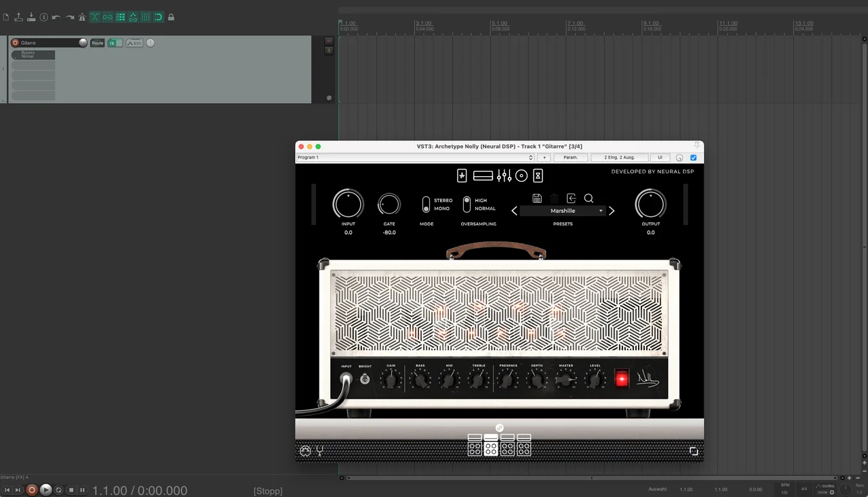
Task: Go to previous preset with left chevron
Action: tap(514, 211)
